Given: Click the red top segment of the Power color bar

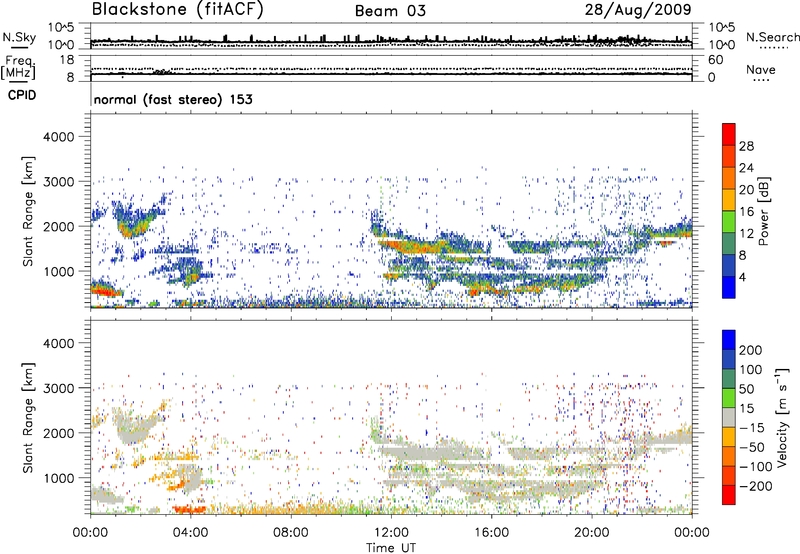Looking at the screenshot, I should (x=729, y=134).
